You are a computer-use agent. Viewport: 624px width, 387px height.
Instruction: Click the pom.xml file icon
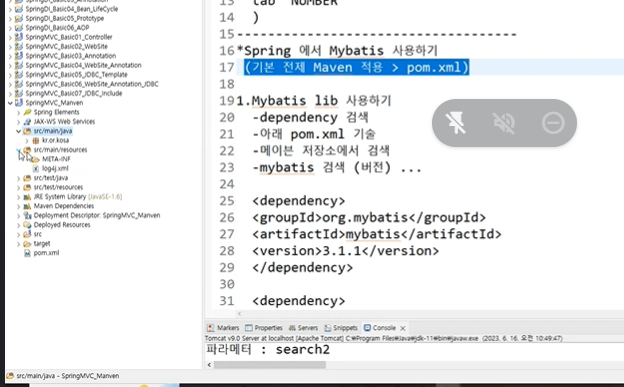(27, 253)
